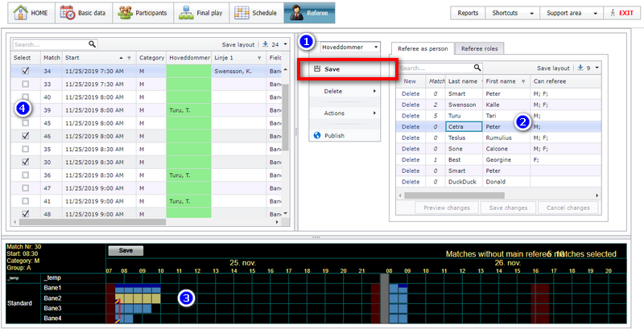The width and height of the screenshot is (644, 329).
Task: Click match list horizontal scrollbar
Action: point(93,222)
